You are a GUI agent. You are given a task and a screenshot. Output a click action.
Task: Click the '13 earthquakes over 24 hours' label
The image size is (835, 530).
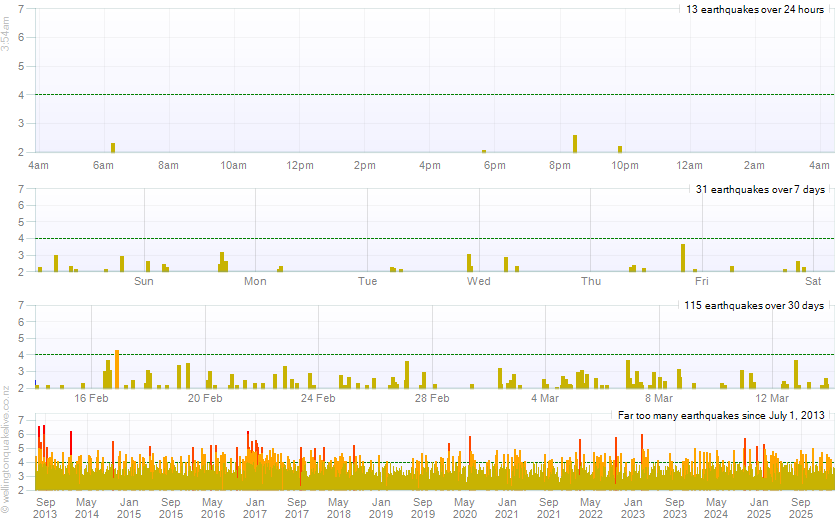pos(754,9)
